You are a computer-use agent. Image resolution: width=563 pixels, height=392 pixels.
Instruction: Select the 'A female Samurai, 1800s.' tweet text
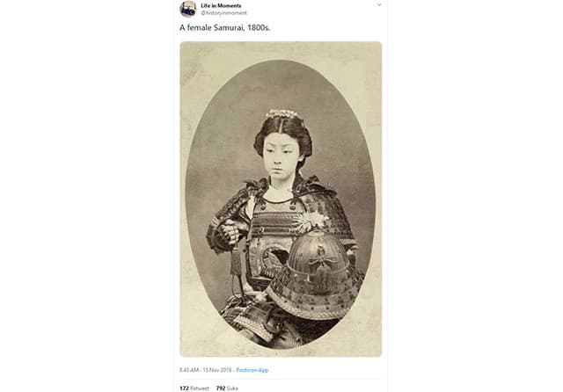click(x=225, y=27)
